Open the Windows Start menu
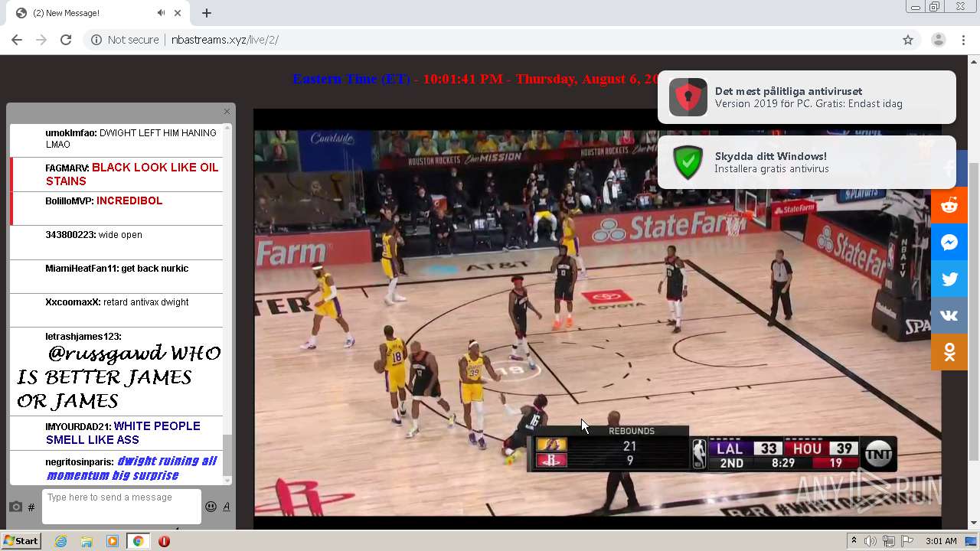Screen dimensions: 980x551 pos(21,541)
